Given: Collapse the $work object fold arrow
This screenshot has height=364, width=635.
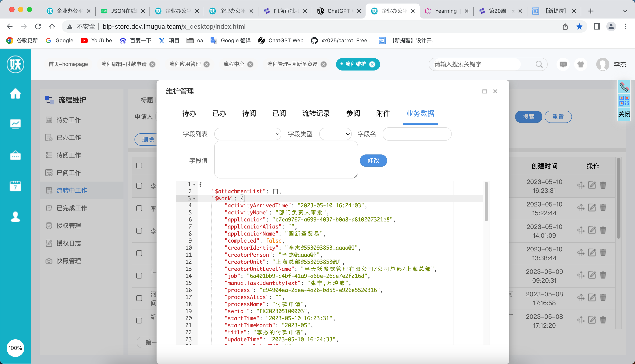Looking at the screenshot, I should 194,199.
